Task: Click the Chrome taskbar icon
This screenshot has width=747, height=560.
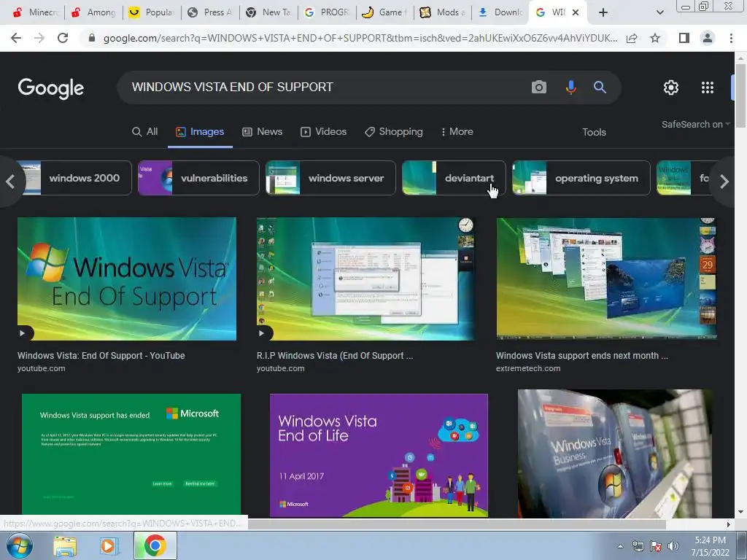Action: pyautogui.click(x=155, y=545)
